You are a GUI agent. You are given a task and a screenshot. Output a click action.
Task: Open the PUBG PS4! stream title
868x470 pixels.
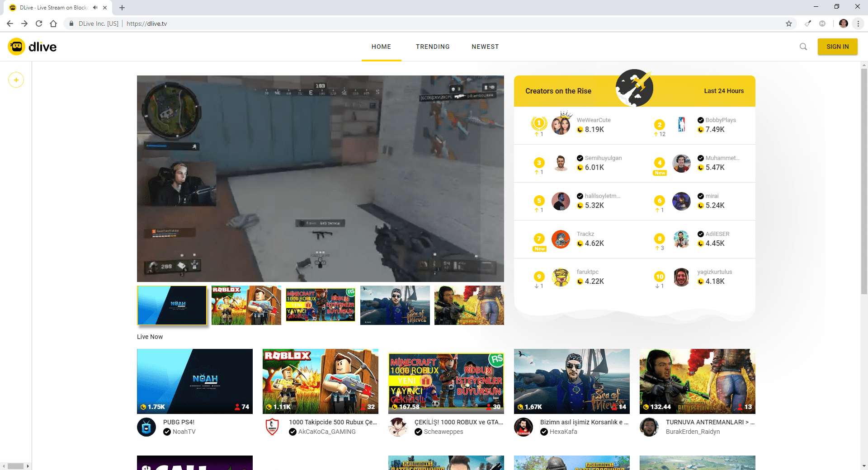click(x=179, y=422)
